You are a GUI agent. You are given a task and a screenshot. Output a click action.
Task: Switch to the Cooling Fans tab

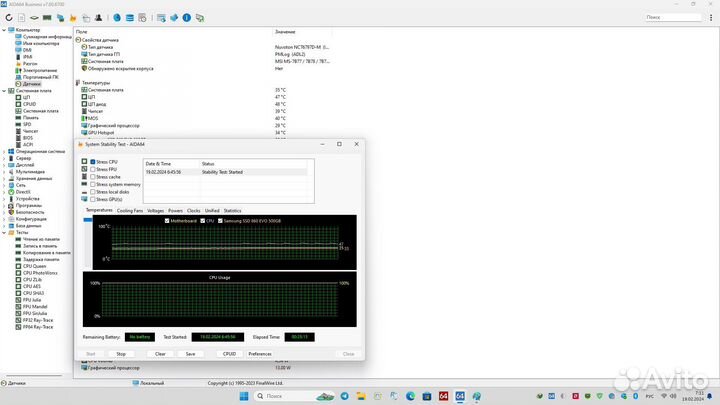pyautogui.click(x=130, y=211)
